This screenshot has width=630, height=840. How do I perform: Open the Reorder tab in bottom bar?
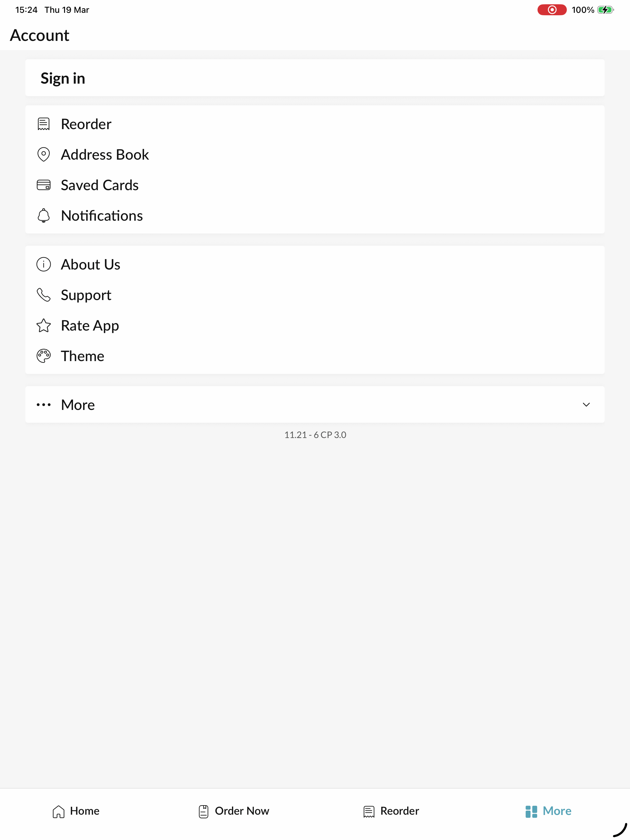point(391,811)
